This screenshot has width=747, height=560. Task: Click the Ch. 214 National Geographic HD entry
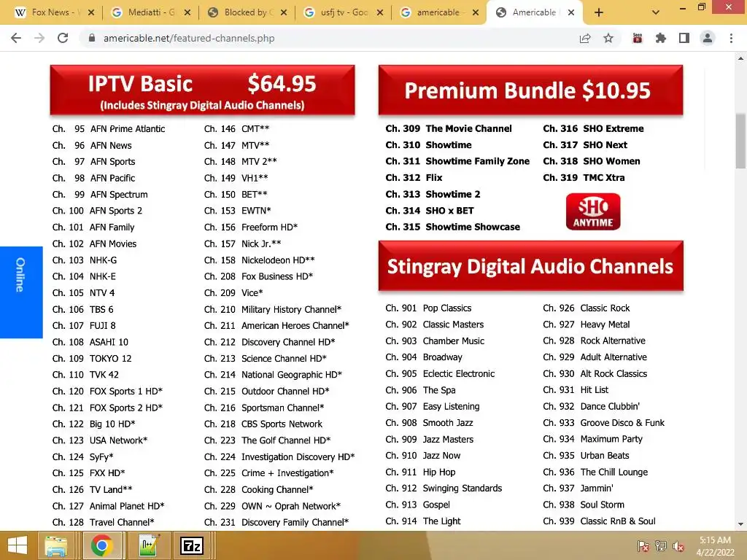pos(273,375)
